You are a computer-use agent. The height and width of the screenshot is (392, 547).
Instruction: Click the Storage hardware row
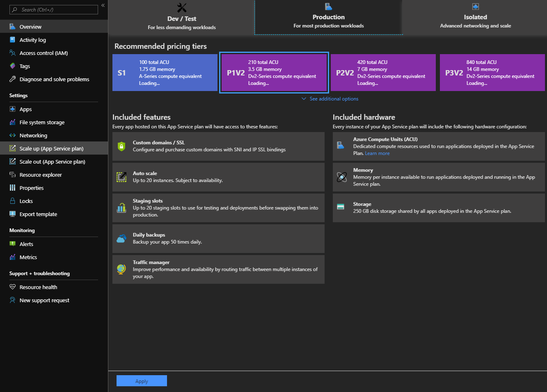point(439,208)
